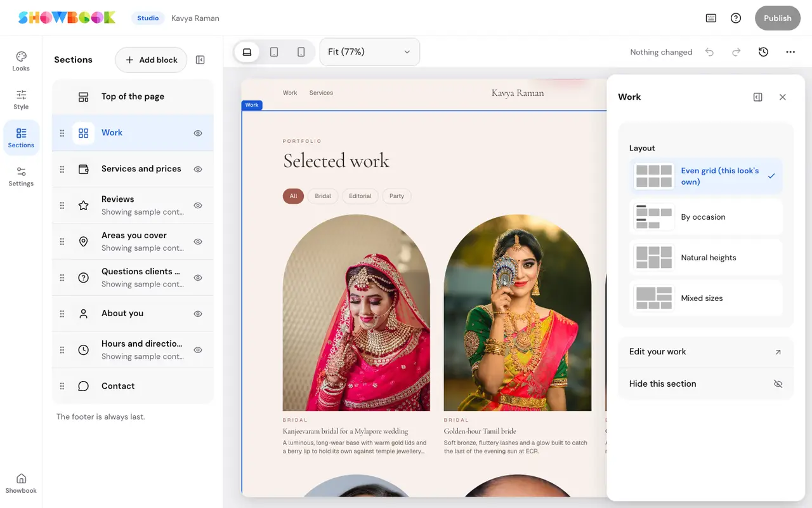Click the Add block button

click(151, 60)
